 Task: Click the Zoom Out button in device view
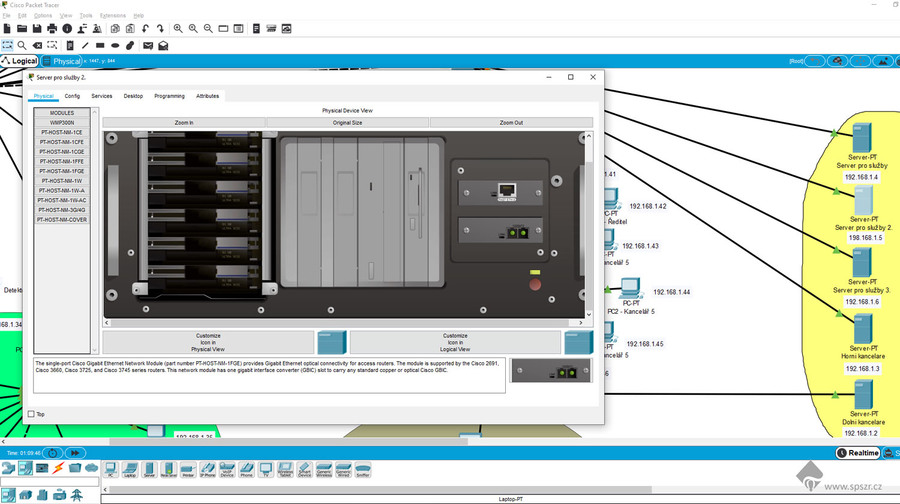[x=511, y=122]
